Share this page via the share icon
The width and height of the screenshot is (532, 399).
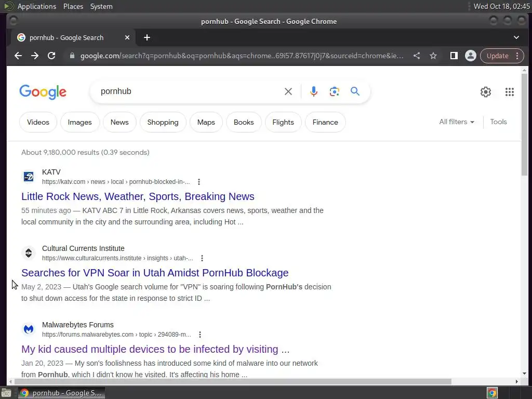pyautogui.click(x=417, y=56)
